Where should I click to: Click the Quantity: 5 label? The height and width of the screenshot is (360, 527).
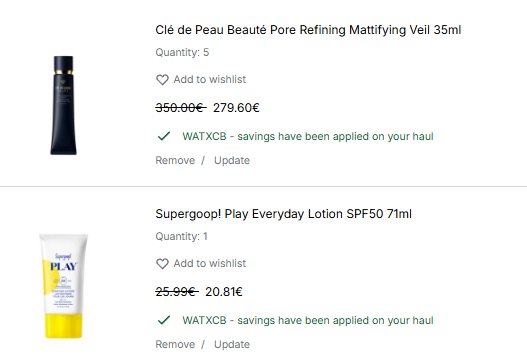pyautogui.click(x=182, y=52)
